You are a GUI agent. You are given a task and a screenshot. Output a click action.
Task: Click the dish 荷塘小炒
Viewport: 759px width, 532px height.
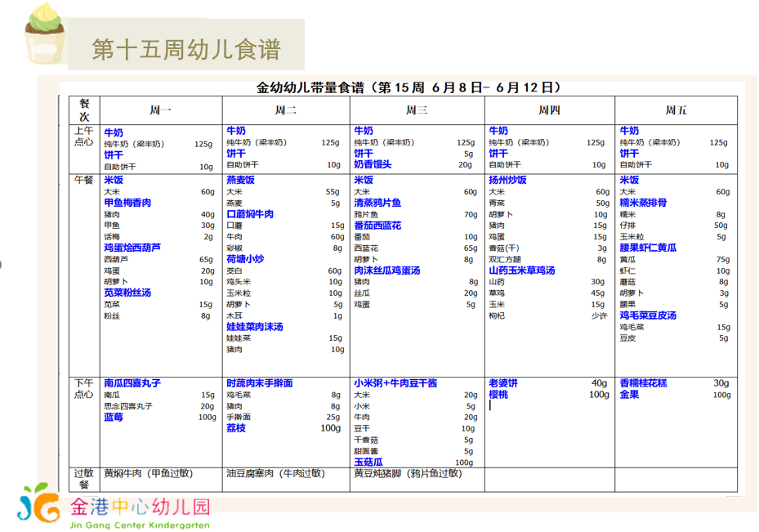pos(245,259)
